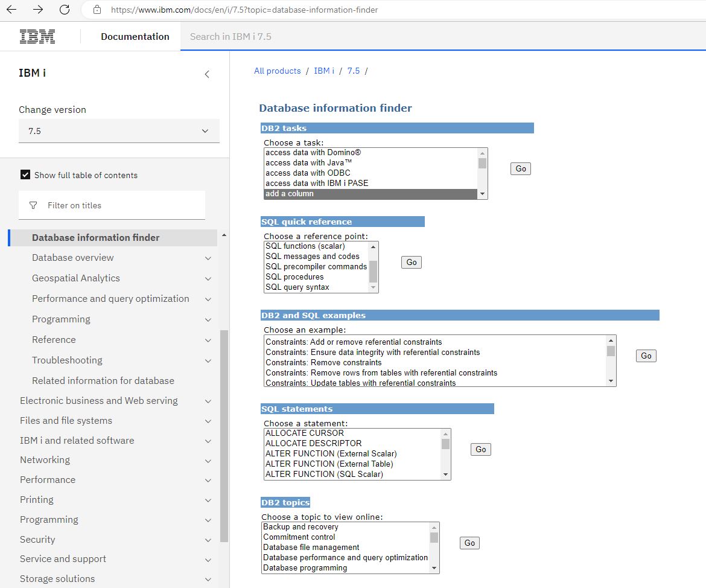This screenshot has width=706, height=588.
Task: Expand Electronic business and Web serving
Action: pos(208,401)
